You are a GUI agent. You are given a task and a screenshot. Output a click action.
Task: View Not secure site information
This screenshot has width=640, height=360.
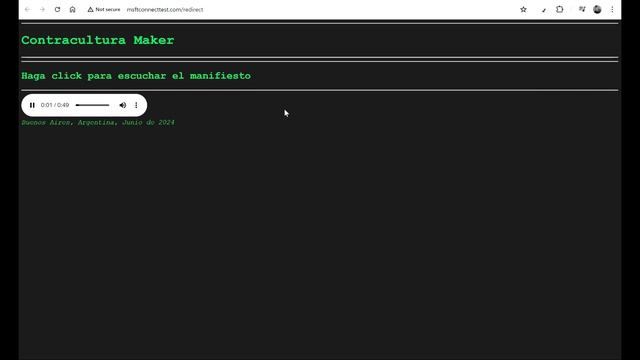[104, 9]
